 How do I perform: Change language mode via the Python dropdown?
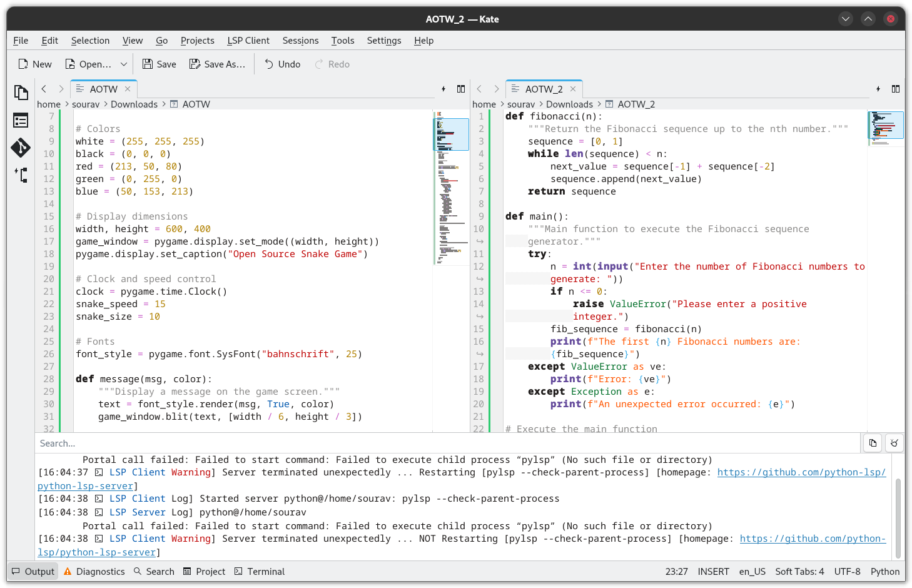pyautogui.click(x=885, y=571)
